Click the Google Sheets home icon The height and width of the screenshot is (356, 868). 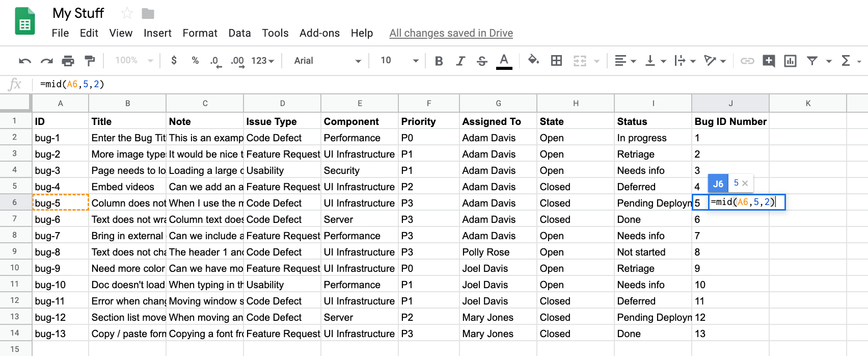click(25, 21)
